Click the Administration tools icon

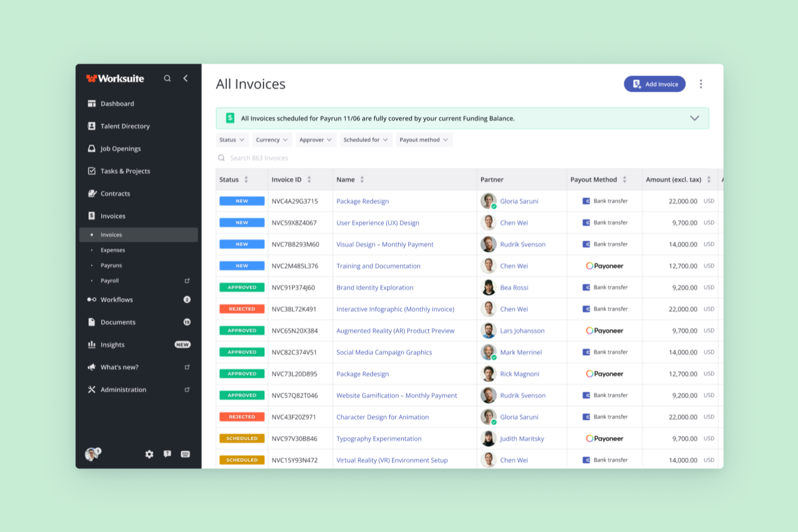click(92, 390)
